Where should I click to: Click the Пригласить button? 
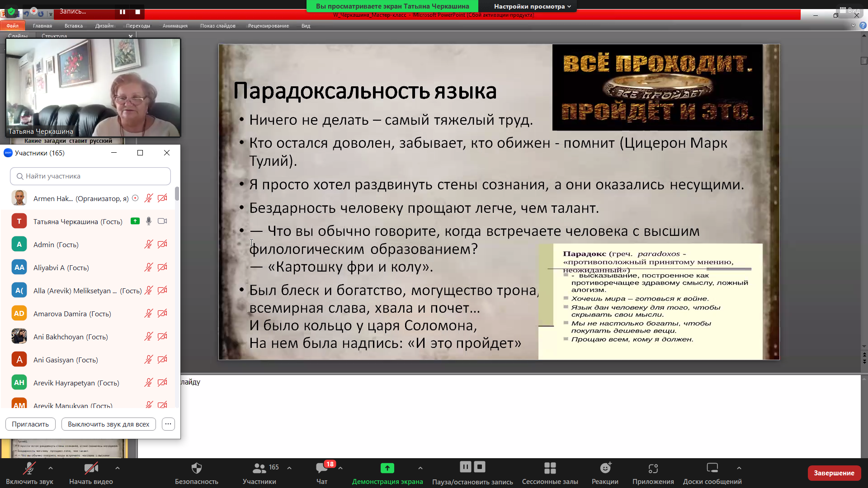(30, 424)
